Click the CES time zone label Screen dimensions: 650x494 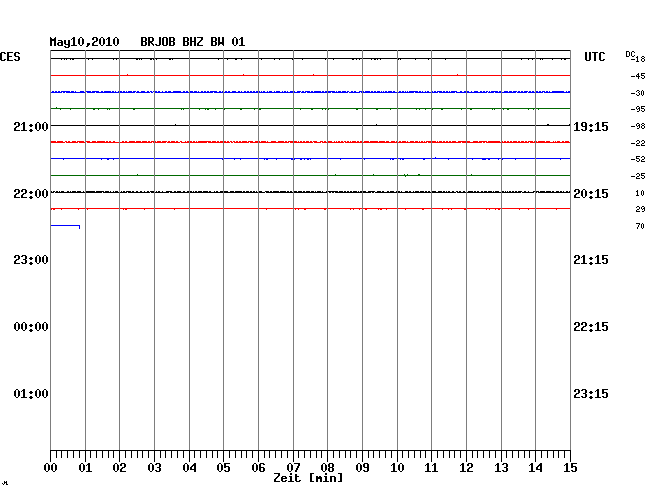10,57
